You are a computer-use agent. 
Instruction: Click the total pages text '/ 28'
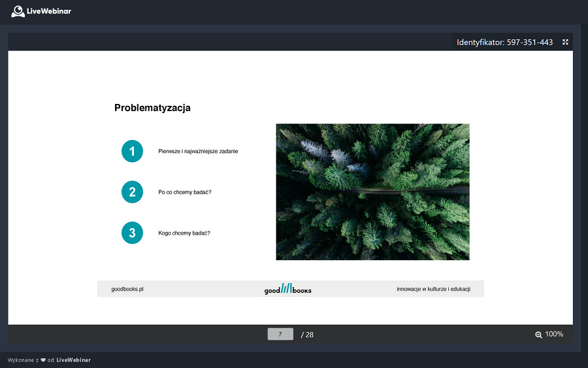pos(307,335)
